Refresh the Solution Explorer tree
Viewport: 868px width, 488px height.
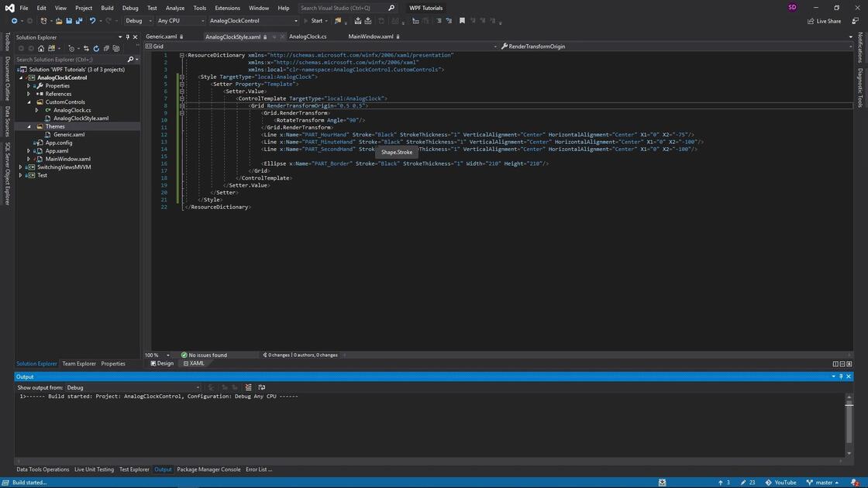tap(96, 49)
